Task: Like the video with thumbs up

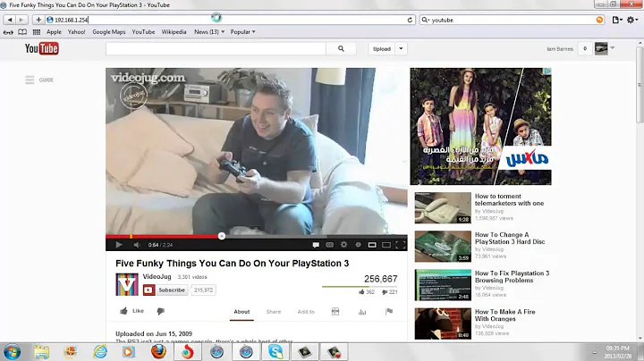Action: [131, 311]
